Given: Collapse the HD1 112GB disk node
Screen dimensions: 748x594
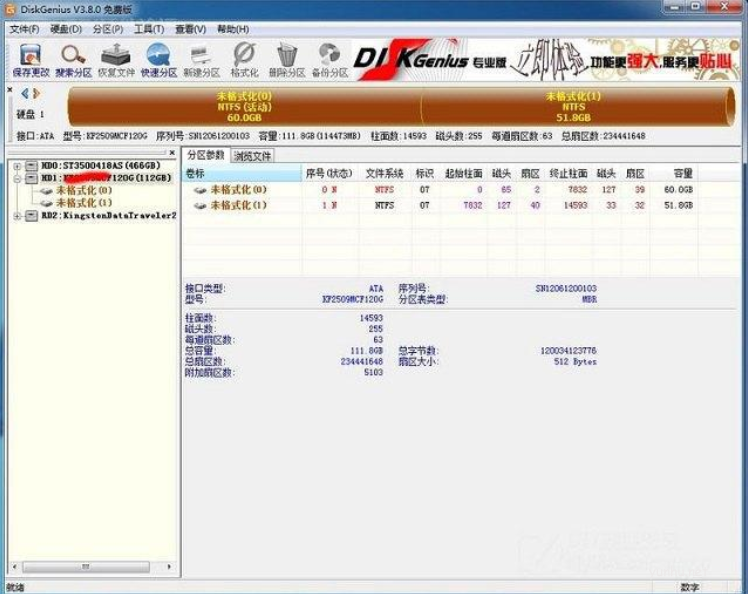Looking at the screenshot, I should 17,177.
